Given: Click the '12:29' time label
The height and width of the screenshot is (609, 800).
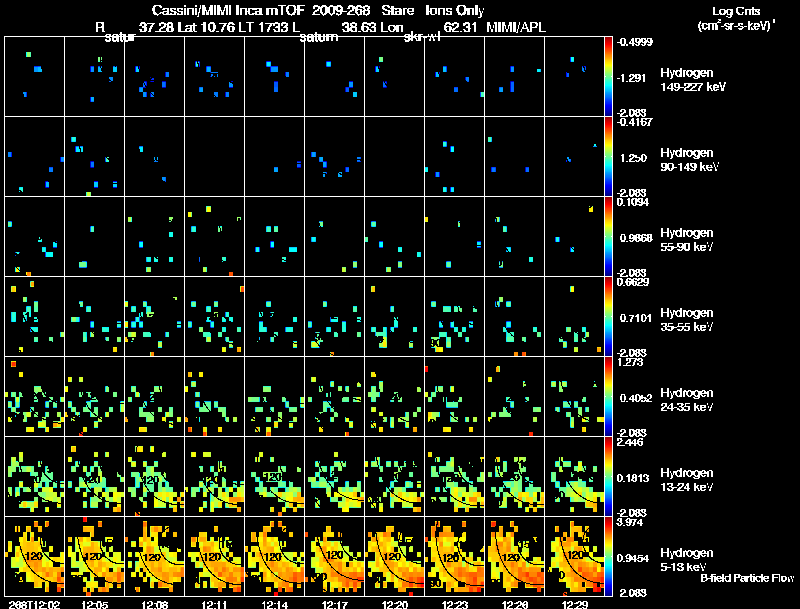Looking at the screenshot, I should point(574,604).
